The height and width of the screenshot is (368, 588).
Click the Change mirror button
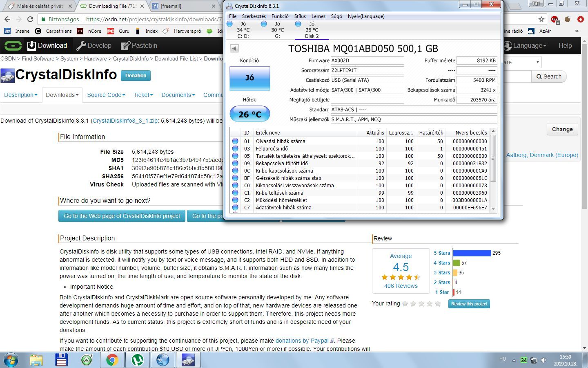tap(562, 129)
